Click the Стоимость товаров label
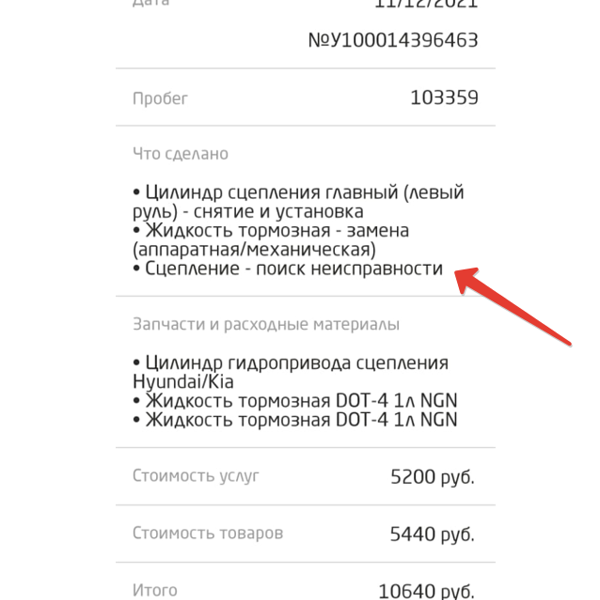This screenshot has width=600, height=600. [207, 533]
